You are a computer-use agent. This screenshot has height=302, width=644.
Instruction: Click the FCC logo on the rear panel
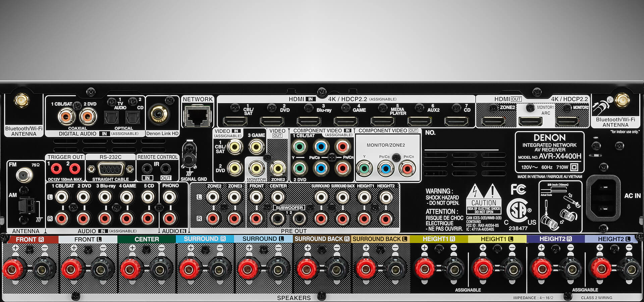(518, 190)
